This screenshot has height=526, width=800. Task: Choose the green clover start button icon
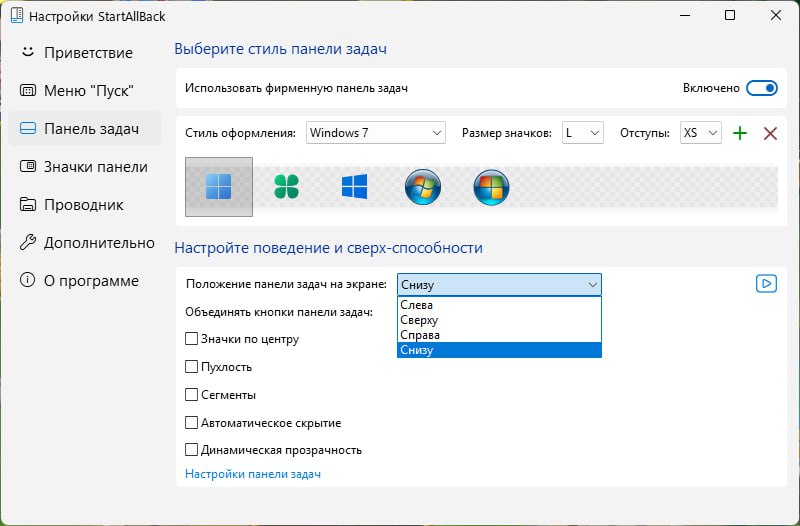(x=287, y=187)
